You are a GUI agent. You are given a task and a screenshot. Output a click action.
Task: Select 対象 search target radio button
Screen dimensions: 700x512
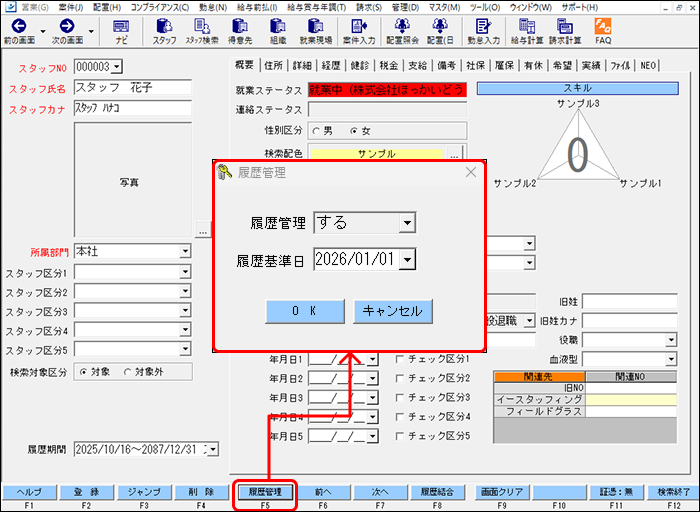83,372
